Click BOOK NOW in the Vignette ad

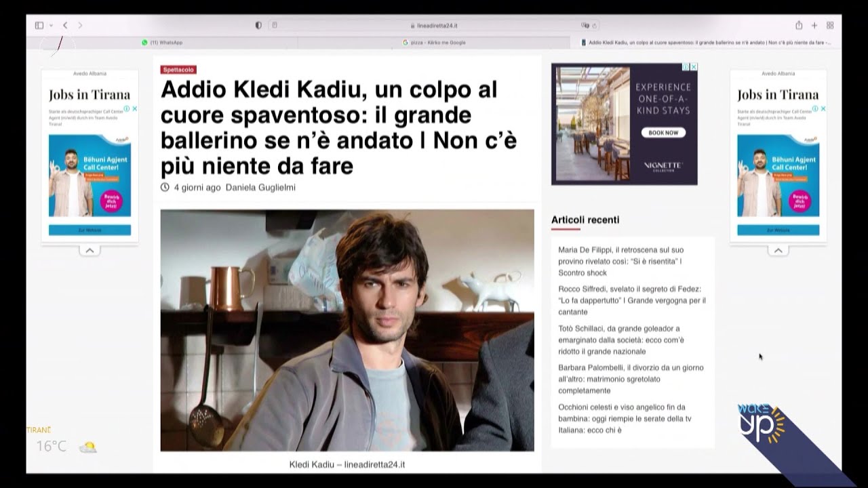(663, 133)
